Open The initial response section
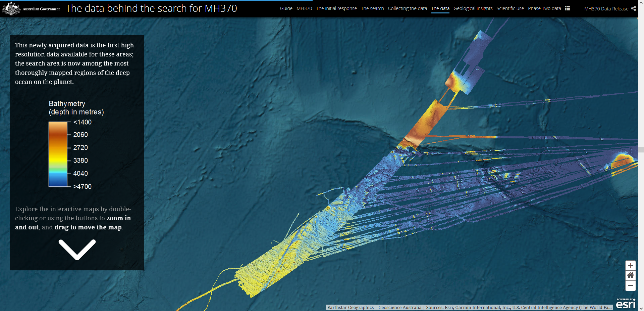Image resolution: width=644 pixels, height=311 pixels. [336, 8]
